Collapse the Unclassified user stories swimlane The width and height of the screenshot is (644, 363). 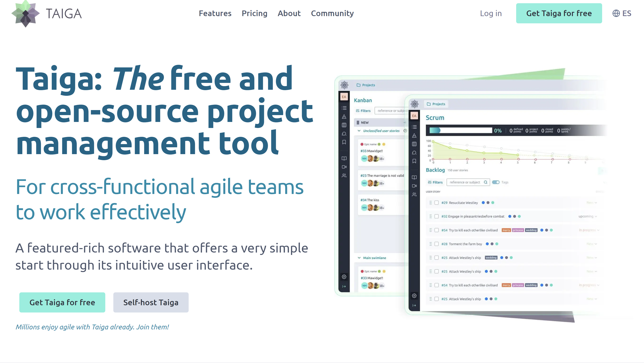click(359, 131)
